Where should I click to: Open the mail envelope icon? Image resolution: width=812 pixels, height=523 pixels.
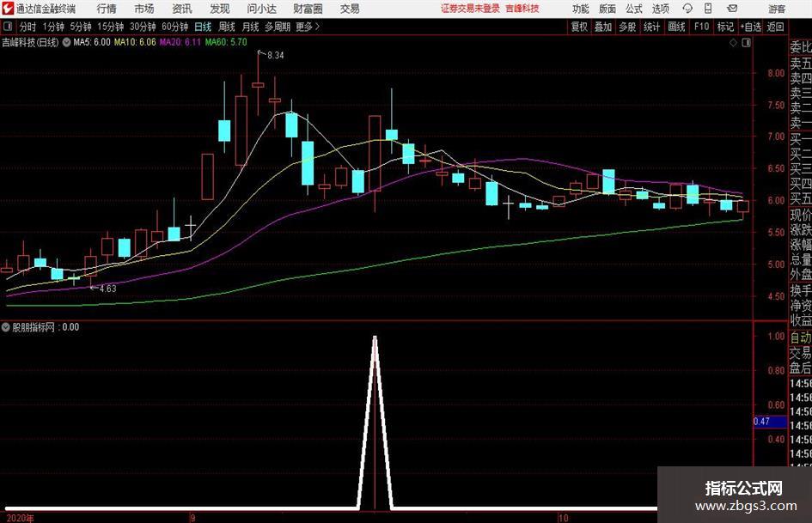(732, 9)
